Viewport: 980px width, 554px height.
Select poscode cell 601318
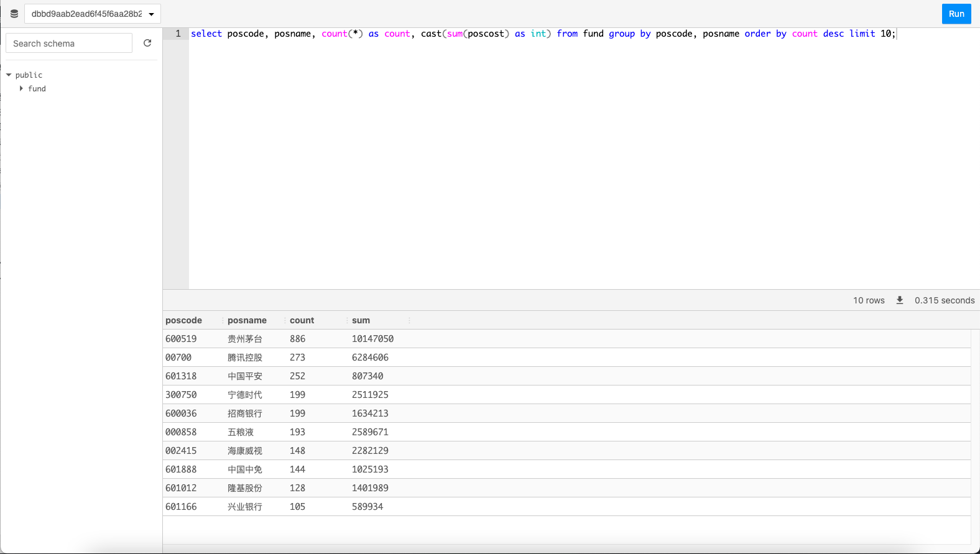coord(181,376)
